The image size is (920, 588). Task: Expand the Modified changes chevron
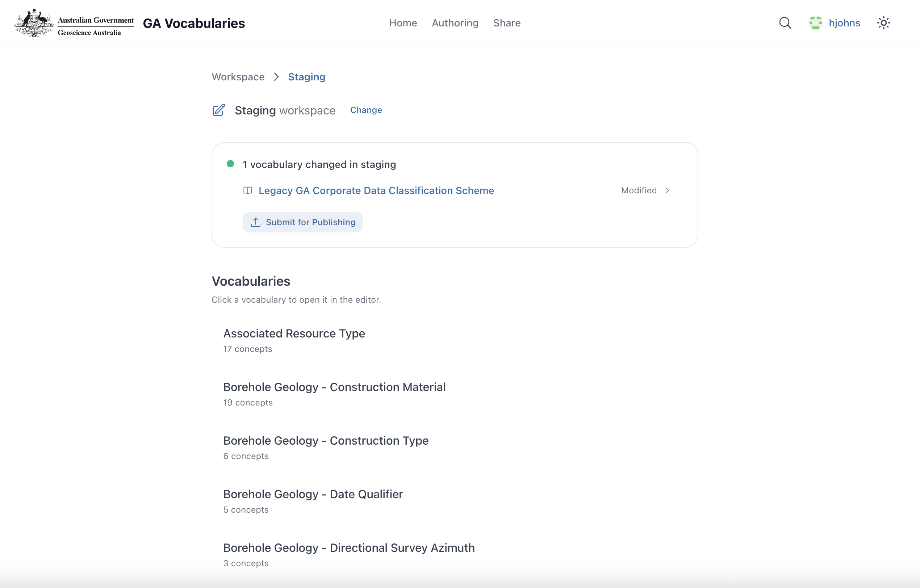click(x=668, y=190)
